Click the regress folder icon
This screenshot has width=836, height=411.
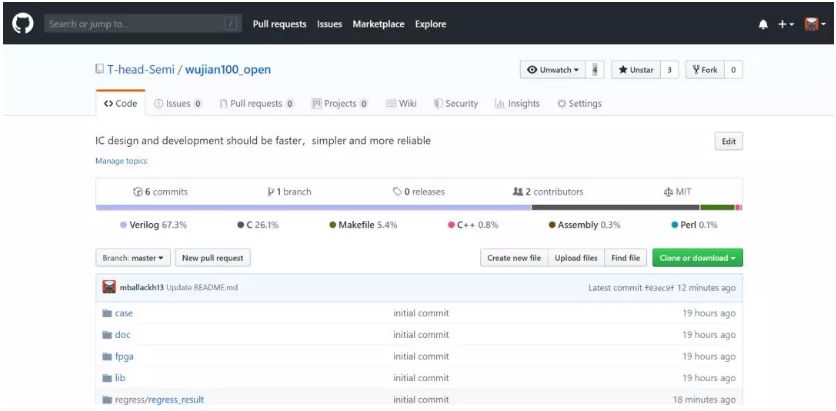coord(107,400)
